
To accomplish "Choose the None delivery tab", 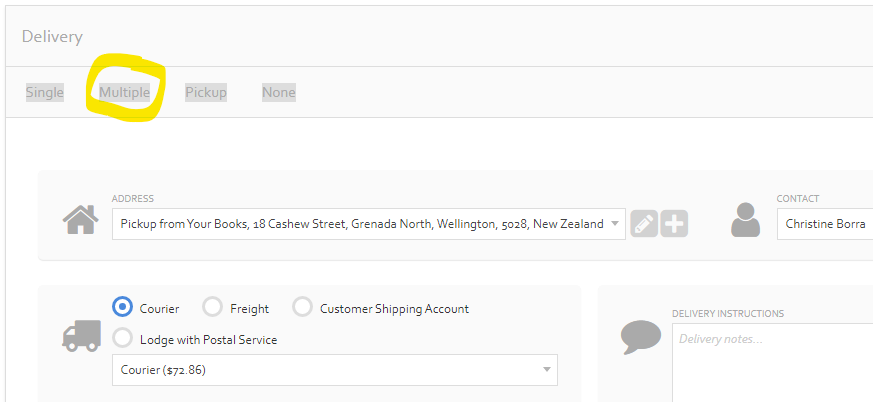I will click(279, 92).
